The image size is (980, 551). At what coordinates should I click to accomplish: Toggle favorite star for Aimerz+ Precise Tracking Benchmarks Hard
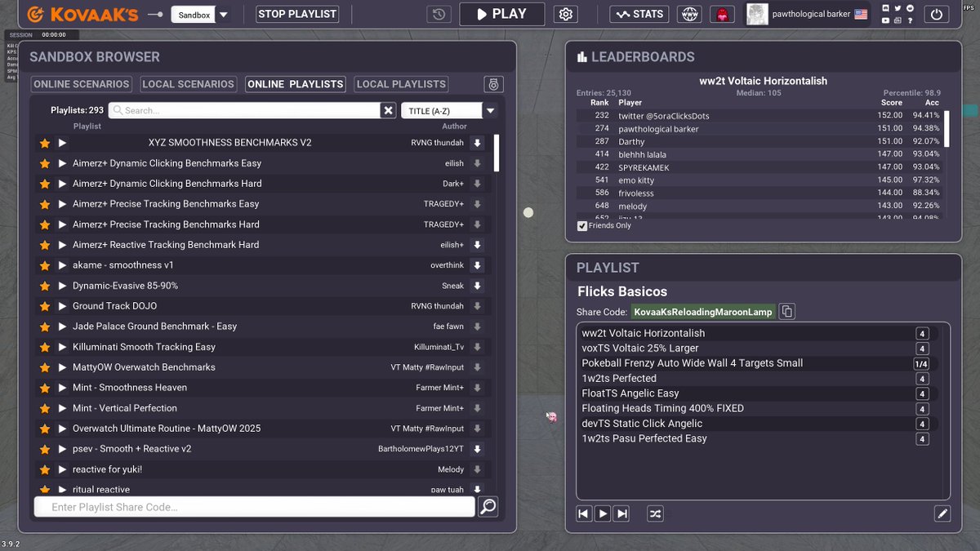tap(44, 224)
